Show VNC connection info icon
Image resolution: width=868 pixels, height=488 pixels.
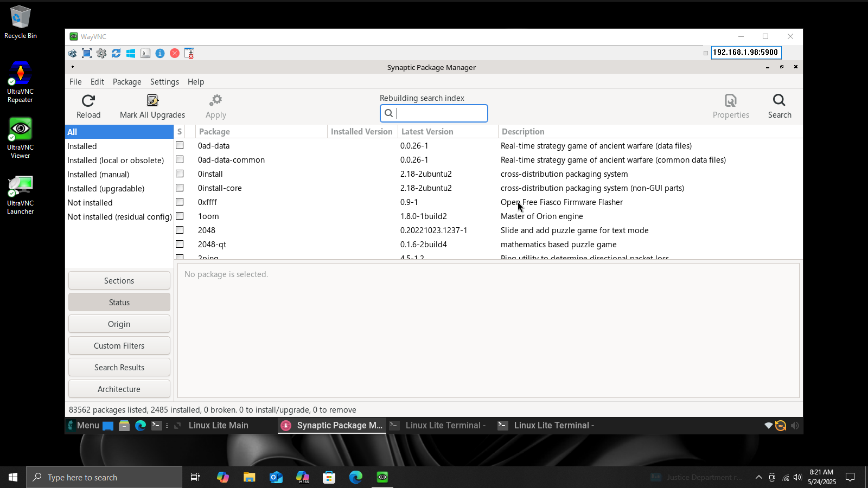160,53
